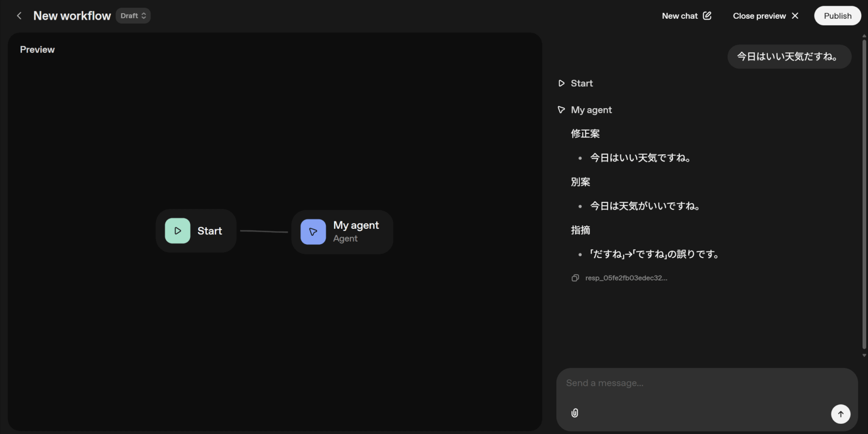Click the green Start node play icon

click(x=178, y=231)
